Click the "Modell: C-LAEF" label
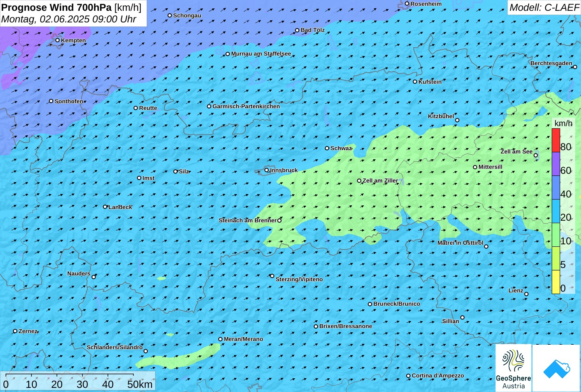 (544, 7)
